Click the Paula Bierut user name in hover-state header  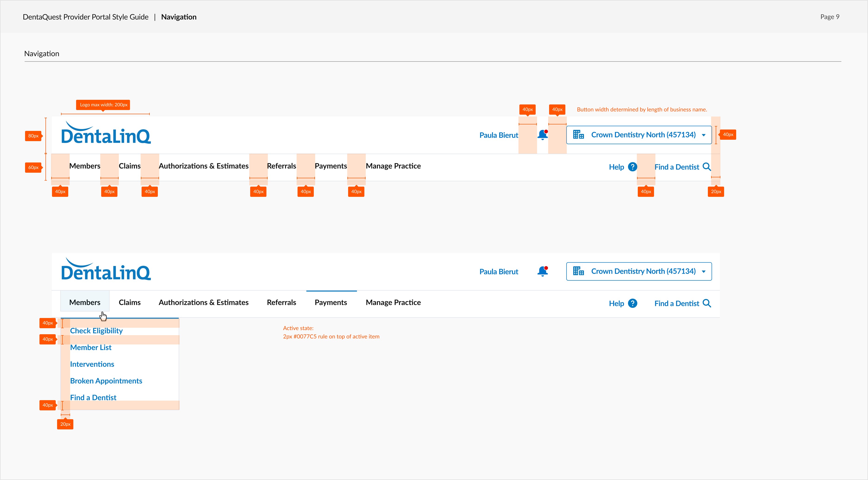(x=499, y=272)
